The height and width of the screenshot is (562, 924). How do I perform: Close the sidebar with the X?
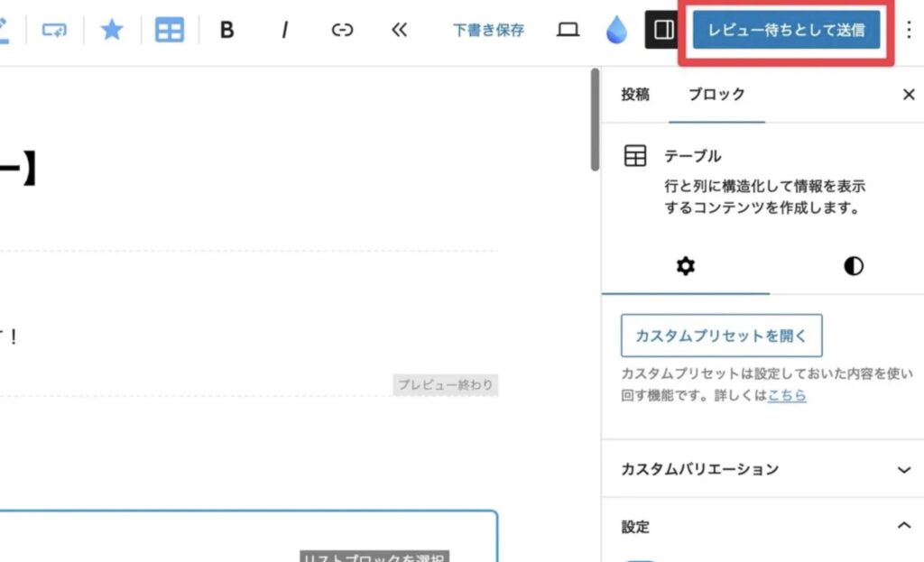[x=909, y=95]
